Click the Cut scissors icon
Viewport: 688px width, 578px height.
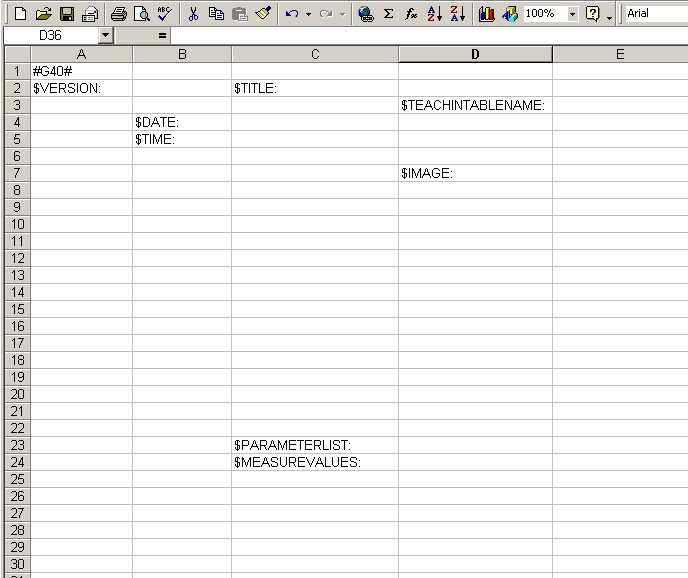tap(194, 14)
